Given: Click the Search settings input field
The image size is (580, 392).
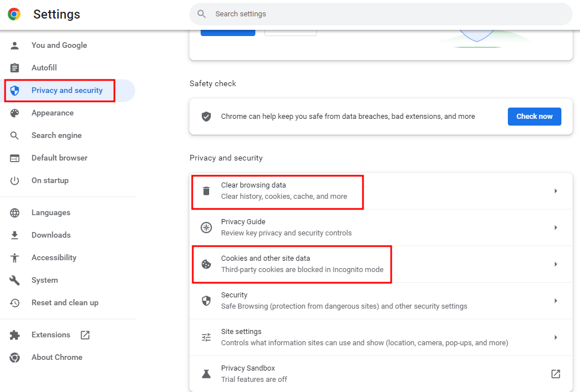Looking at the screenshot, I should pos(383,14).
